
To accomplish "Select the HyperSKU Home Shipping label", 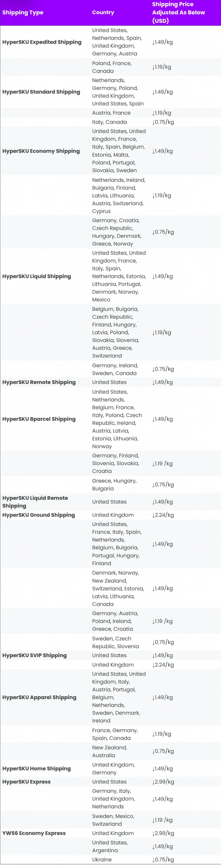I will 37,769.
